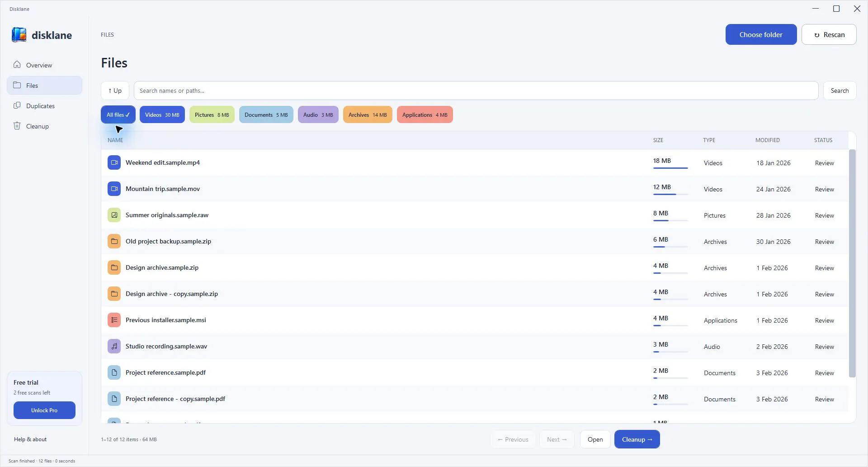Go to Cleanup in the sidebar
Viewport: 868px width, 467px height.
(44, 126)
